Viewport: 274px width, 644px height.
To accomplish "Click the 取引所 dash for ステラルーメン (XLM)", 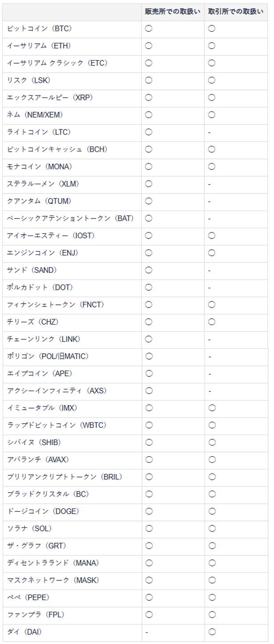I will coord(209,184).
